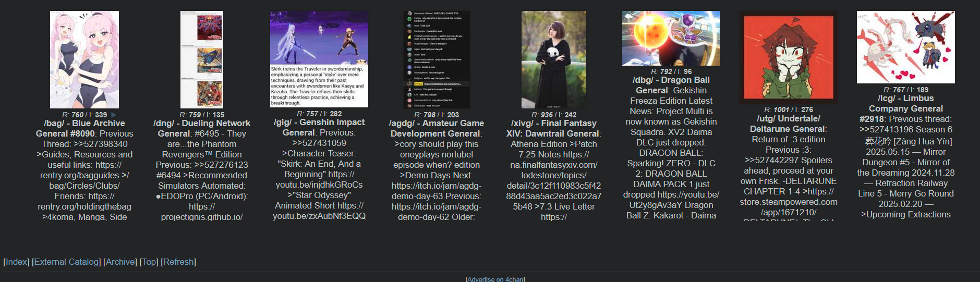Click the 'na.finalfantasyxiv.com/' lodestone text
Image resolution: width=980 pixels, height=282 pixels.
point(554,165)
